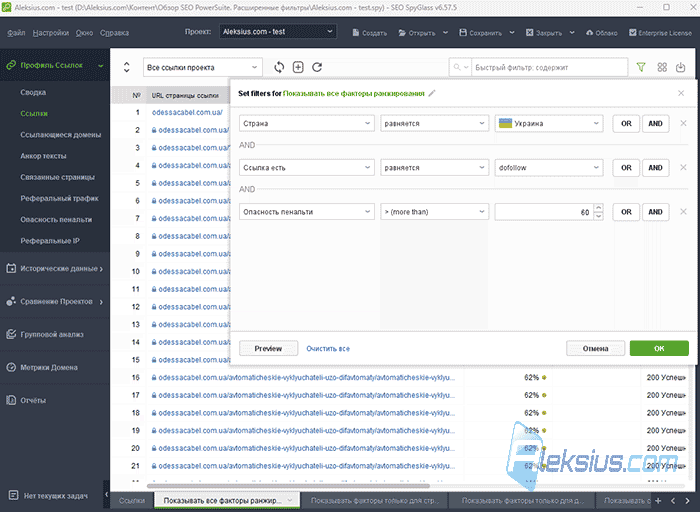Screen dimensions: 700x512
Task: Click pencil icon to rename filter set
Action: pos(432,93)
